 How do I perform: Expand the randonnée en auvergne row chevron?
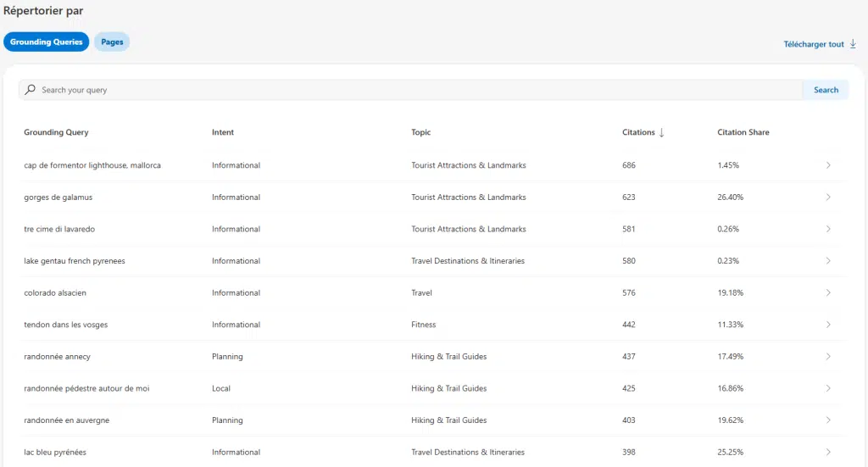click(x=828, y=420)
